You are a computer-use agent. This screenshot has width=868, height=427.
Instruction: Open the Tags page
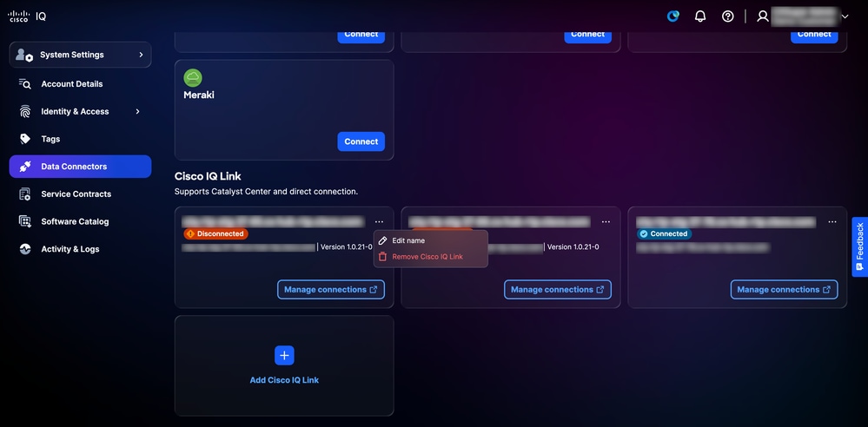pos(50,139)
